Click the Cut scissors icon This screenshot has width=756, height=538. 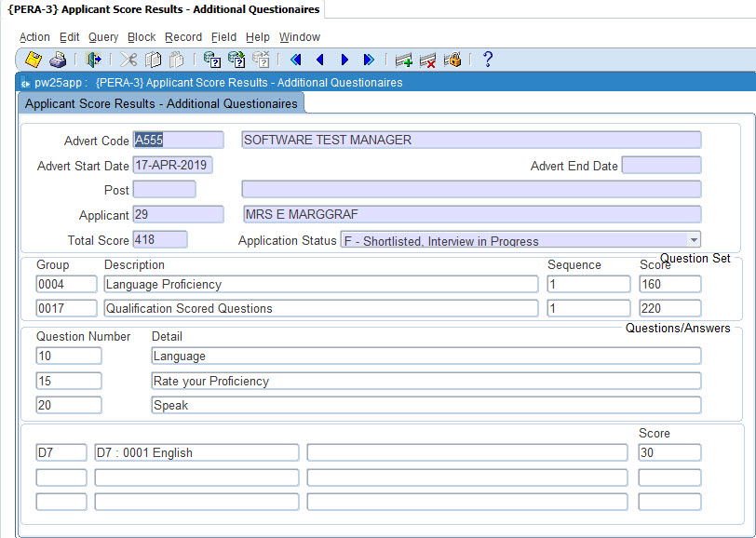[128, 60]
